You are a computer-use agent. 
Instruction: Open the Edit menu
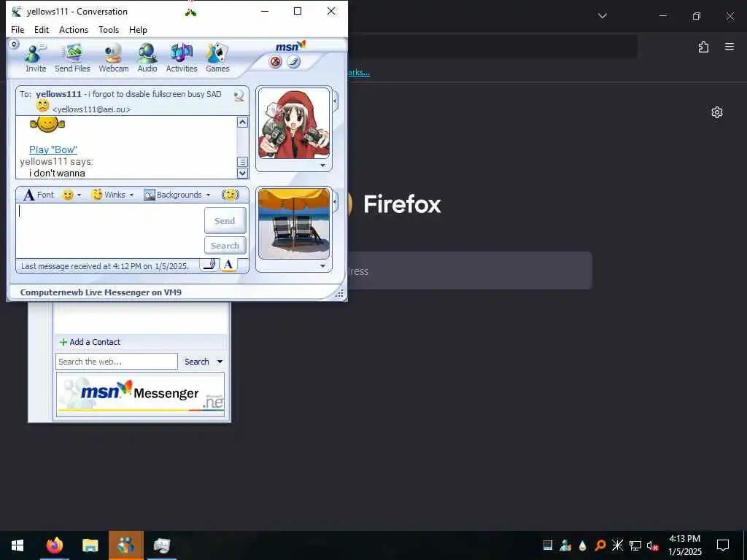42,29
